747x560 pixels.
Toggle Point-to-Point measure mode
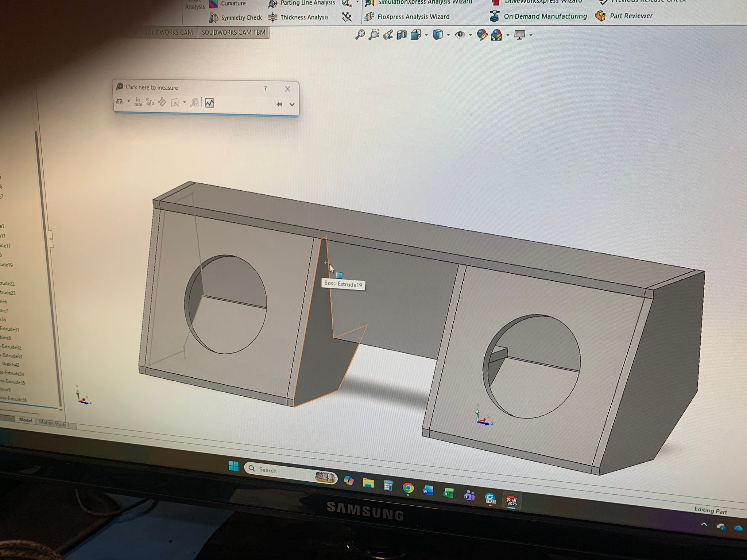pyautogui.click(x=162, y=102)
